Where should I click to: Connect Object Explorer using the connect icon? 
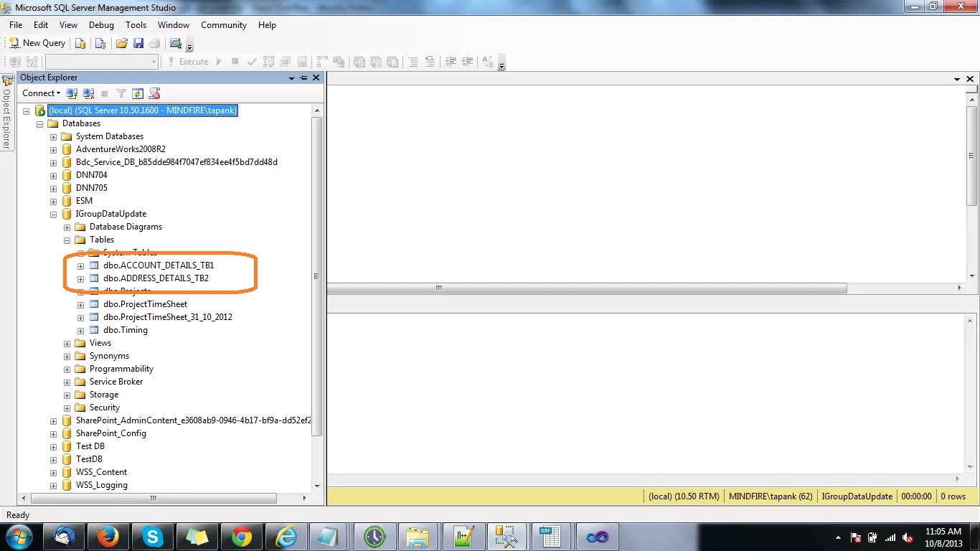(x=72, y=93)
